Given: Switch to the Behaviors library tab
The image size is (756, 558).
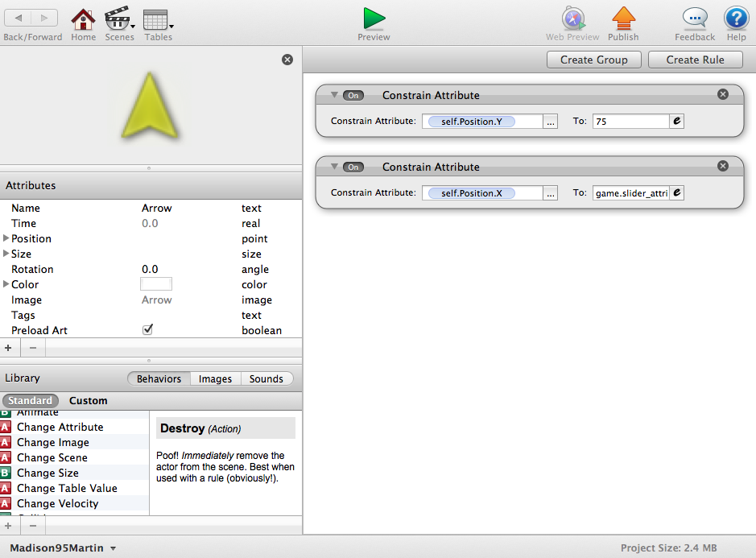Looking at the screenshot, I should tap(159, 379).
